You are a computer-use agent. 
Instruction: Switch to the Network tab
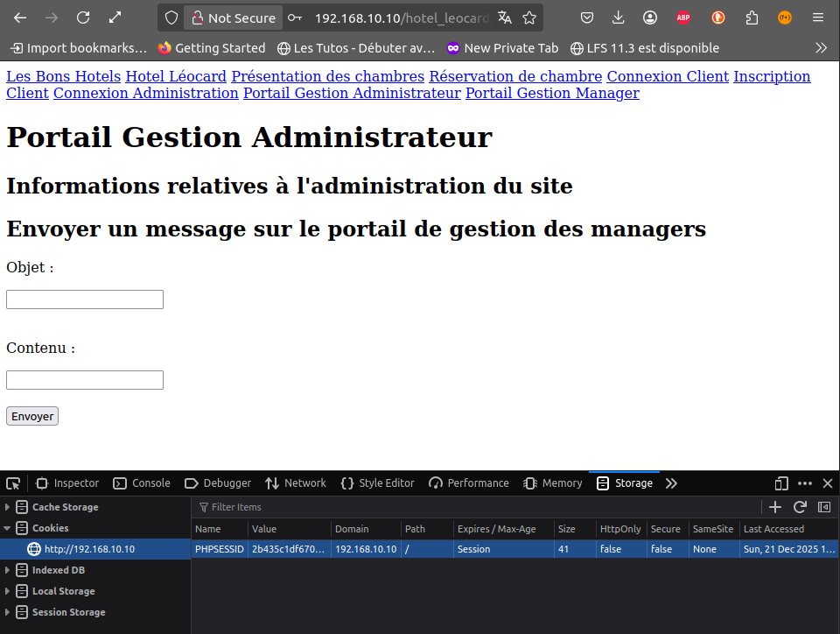(296, 483)
